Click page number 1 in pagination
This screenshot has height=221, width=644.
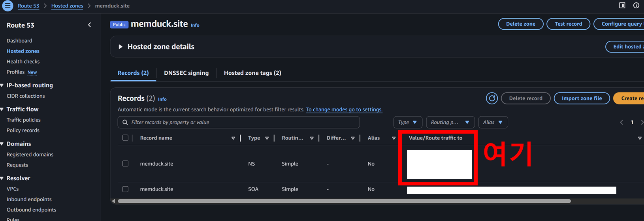632,122
